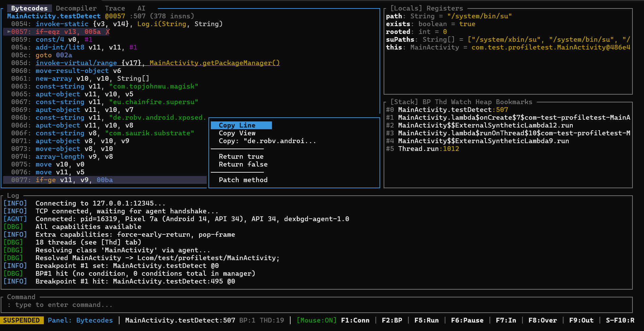Follow the MainActivity.getPackageManager() link
Viewport: 644px width, 331px height.
[215, 63]
